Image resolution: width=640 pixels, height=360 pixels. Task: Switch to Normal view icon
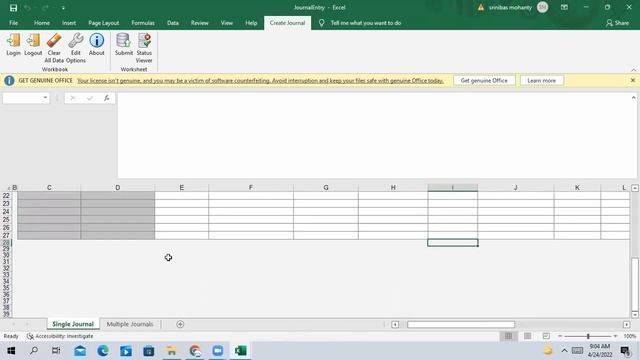pos(509,336)
